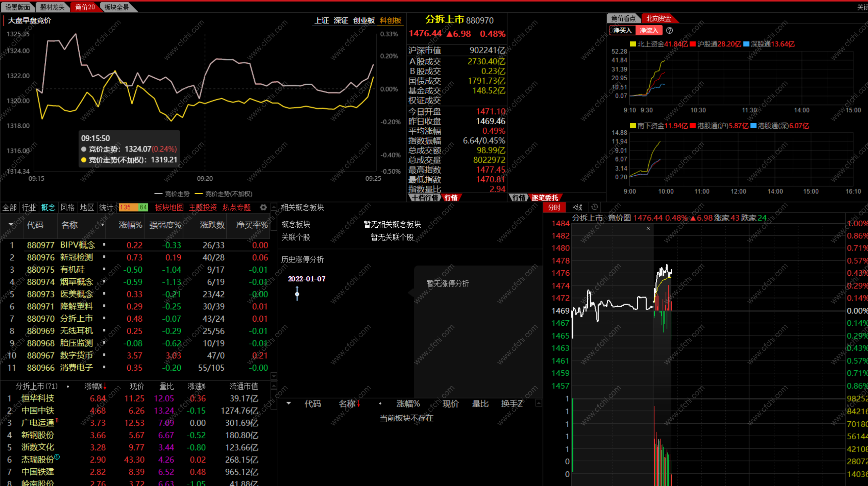Click scroll-down arrow below sector list
The height and width of the screenshot is (486, 868).
[x=274, y=376]
